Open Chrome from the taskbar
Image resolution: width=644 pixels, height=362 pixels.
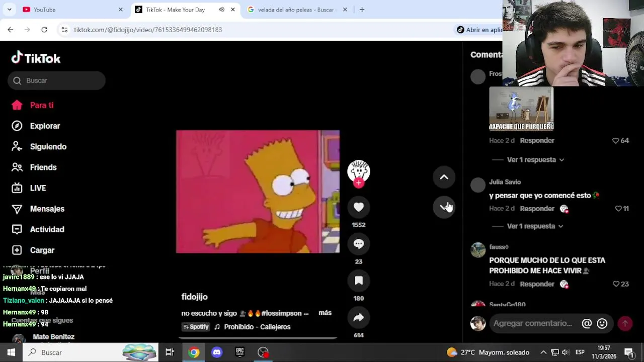pyautogui.click(x=194, y=352)
